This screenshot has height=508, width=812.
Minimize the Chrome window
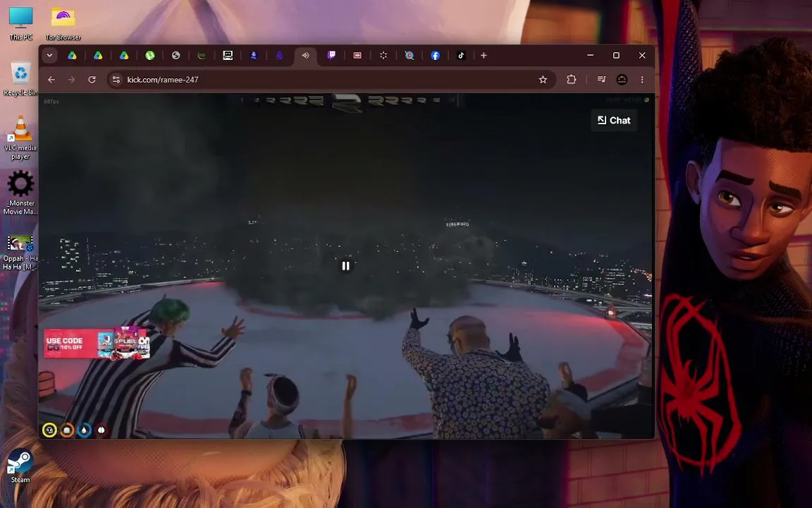591,55
